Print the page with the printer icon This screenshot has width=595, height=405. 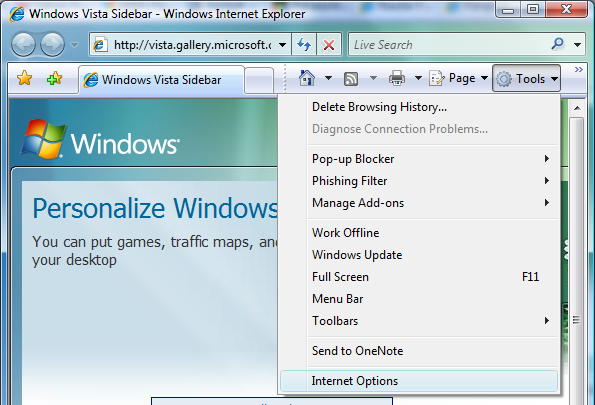coord(397,79)
